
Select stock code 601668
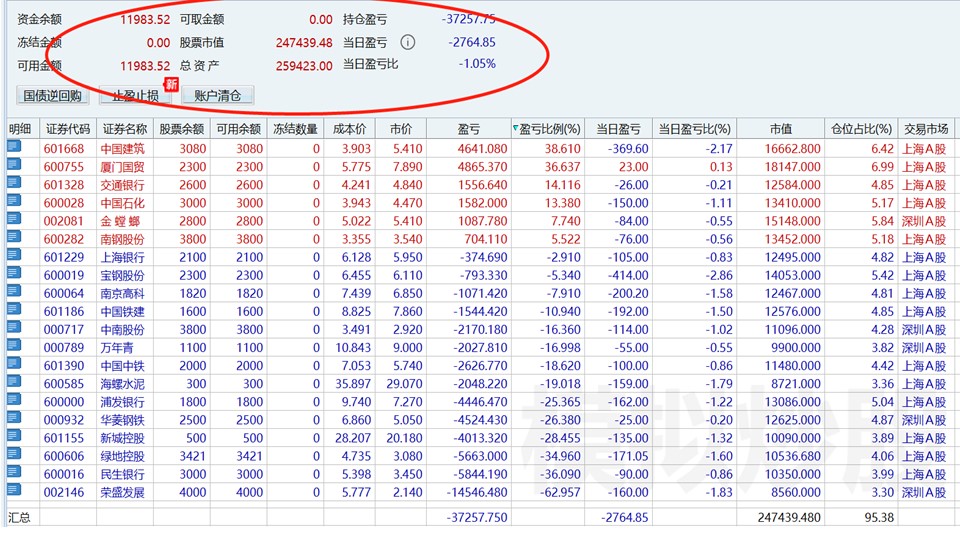click(64, 149)
